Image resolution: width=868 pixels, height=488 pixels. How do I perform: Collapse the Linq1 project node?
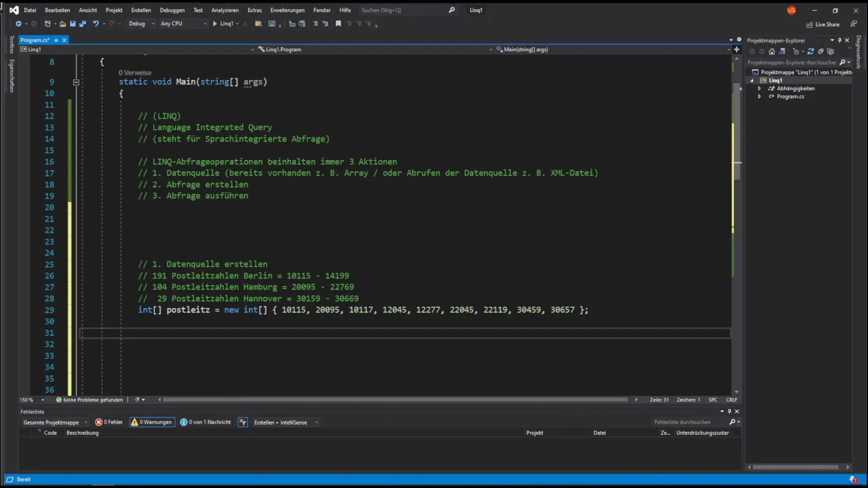(x=752, y=80)
